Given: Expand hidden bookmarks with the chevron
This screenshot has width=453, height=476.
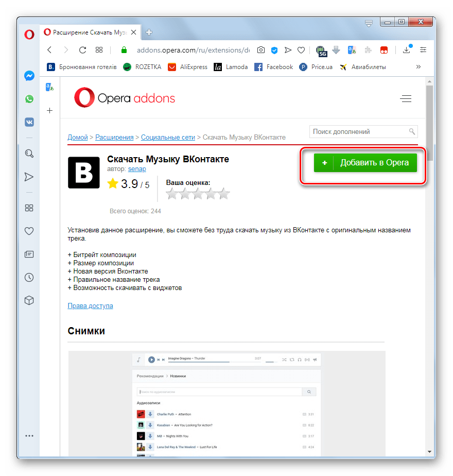Looking at the screenshot, I should tap(418, 67).
